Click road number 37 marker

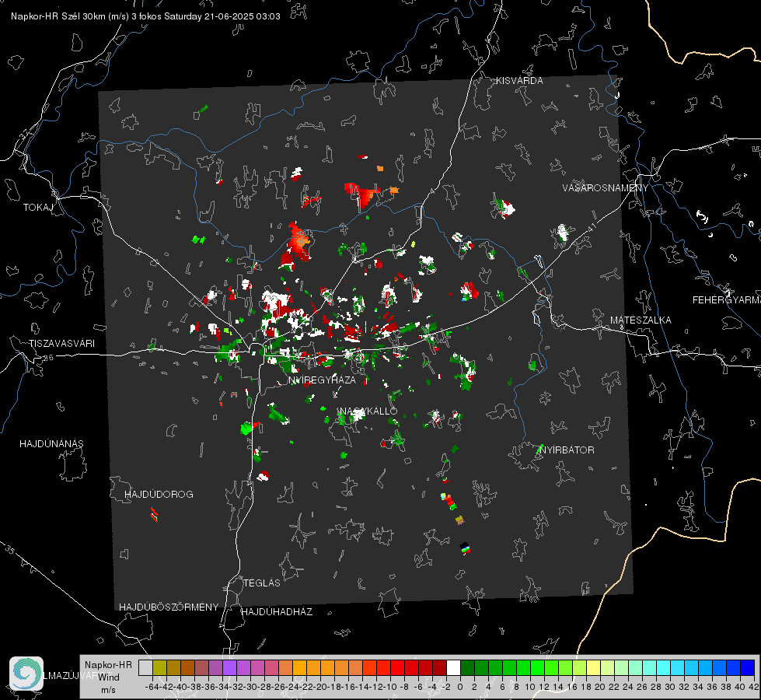(x=25, y=134)
